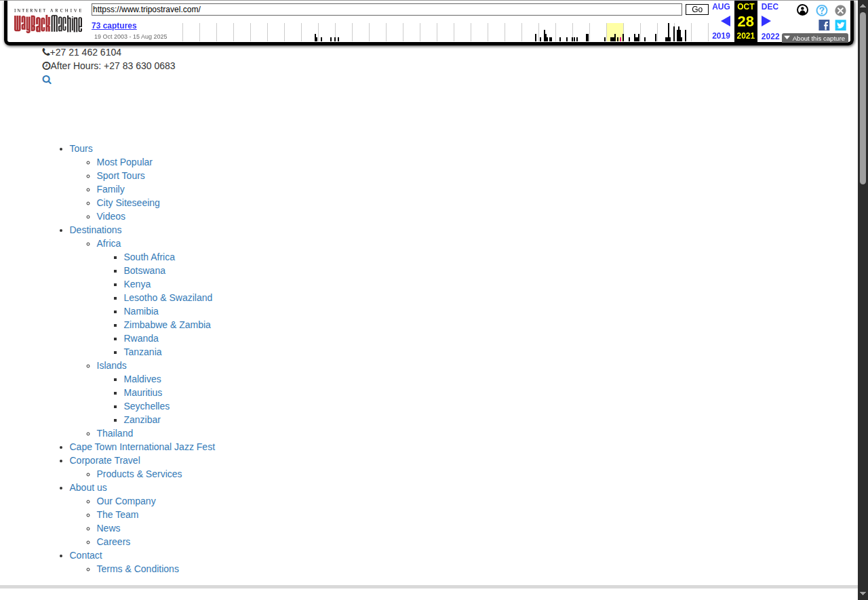Open the Tours menu item
Image resolution: width=868 pixels, height=600 pixels.
81,148
